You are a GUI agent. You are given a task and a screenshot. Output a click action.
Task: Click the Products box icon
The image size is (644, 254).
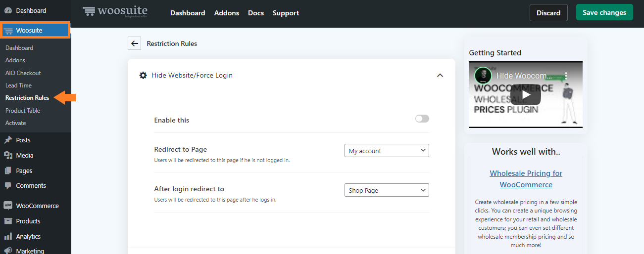pyautogui.click(x=8, y=221)
